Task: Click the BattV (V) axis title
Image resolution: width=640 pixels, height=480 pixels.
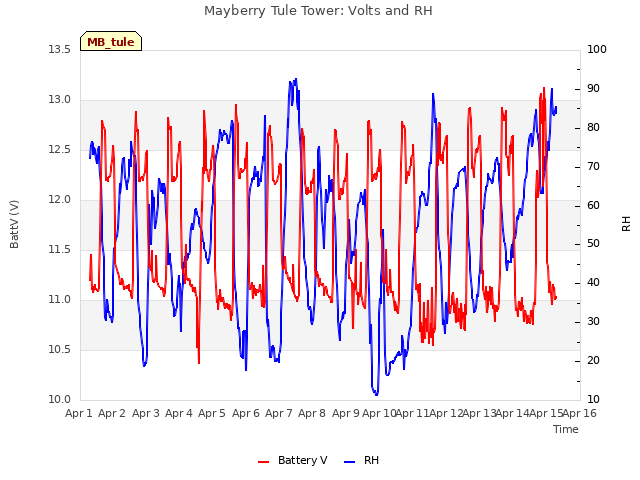Action: [x=14, y=224]
